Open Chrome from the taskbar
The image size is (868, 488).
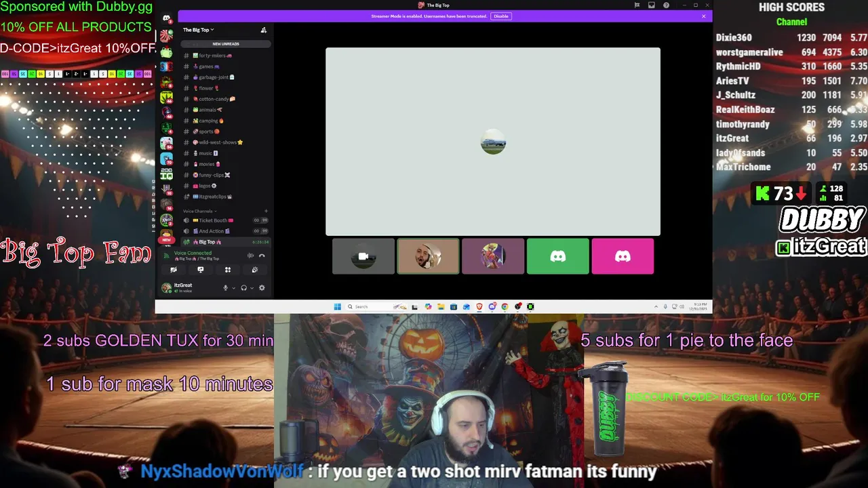[505, 306]
